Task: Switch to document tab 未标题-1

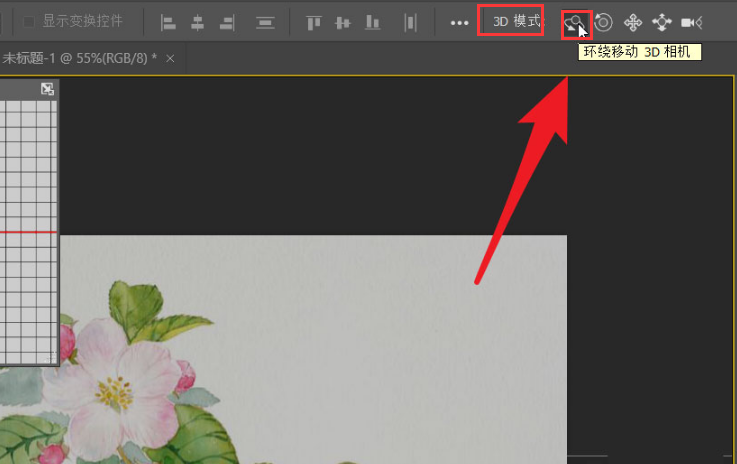Action: [x=79, y=58]
